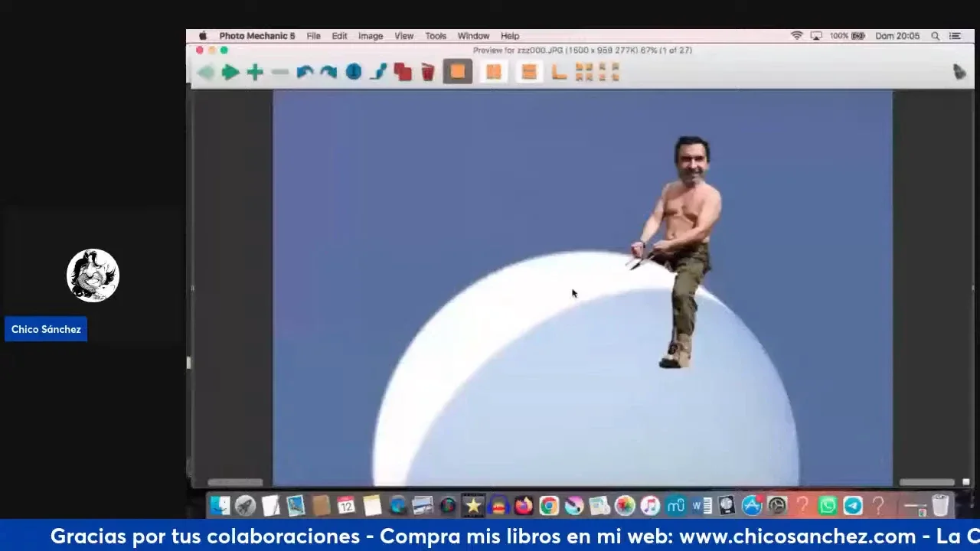Rotate image counterclockwise
980x551 pixels.
click(x=305, y=72)
